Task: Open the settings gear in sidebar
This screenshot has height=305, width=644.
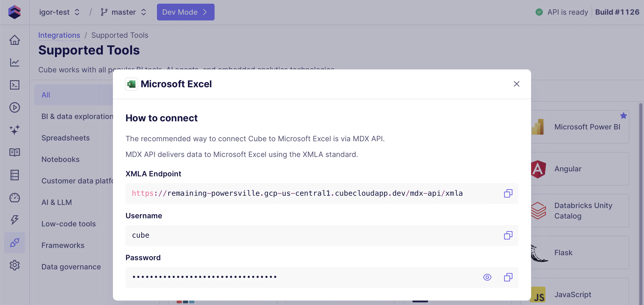Action: point(15,265)
